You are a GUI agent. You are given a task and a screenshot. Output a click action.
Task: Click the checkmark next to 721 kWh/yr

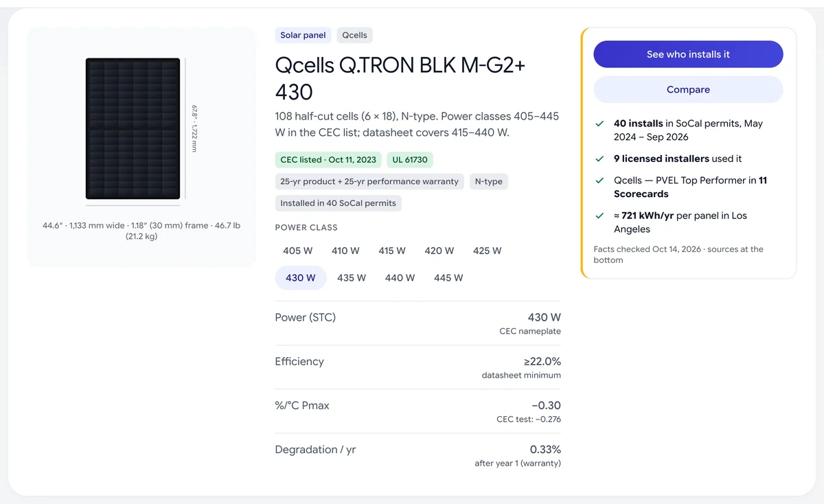click(x=599, y=216)
